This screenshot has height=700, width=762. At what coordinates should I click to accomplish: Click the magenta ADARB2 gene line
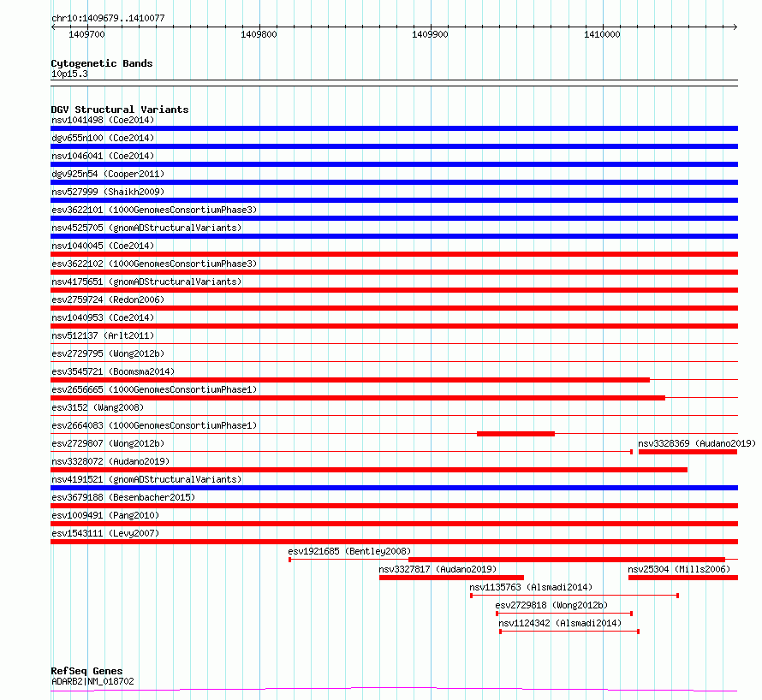click(x=394, y=689)
